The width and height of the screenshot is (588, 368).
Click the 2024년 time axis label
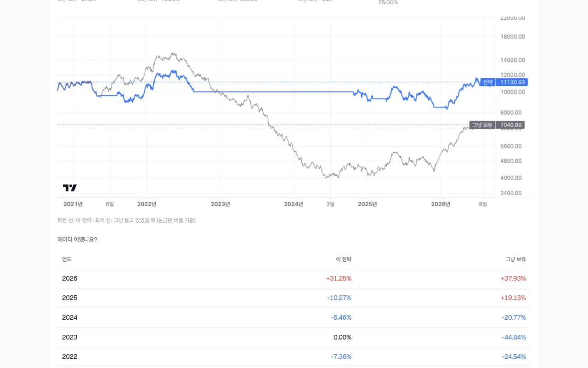(294, 204)
